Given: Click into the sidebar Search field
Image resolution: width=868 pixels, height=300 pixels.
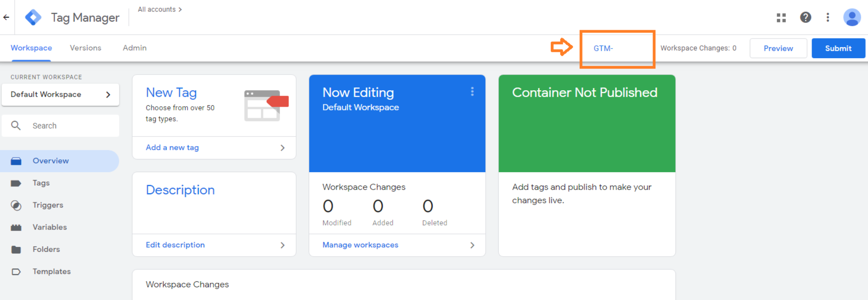Looking at the screenshot, I should pos(60,125).
